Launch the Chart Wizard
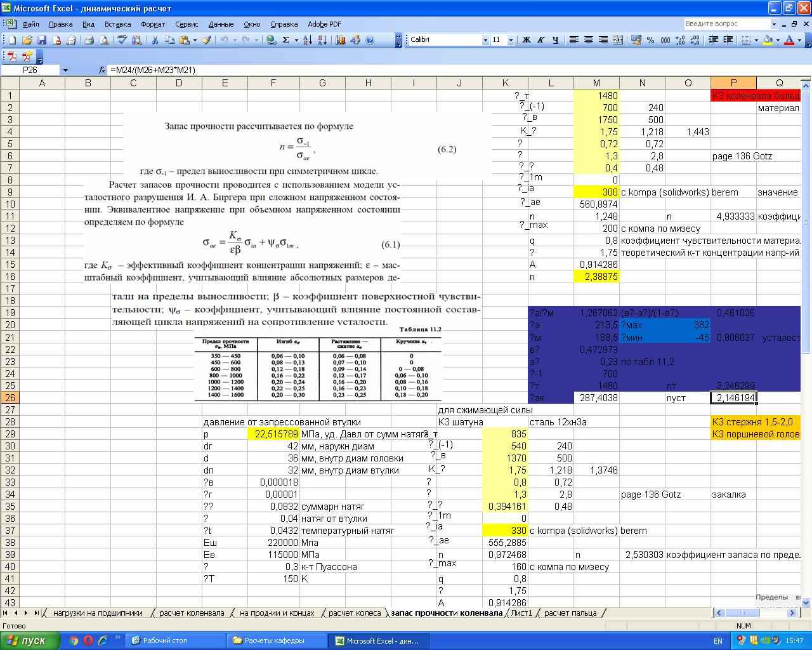 click(341, 39)
